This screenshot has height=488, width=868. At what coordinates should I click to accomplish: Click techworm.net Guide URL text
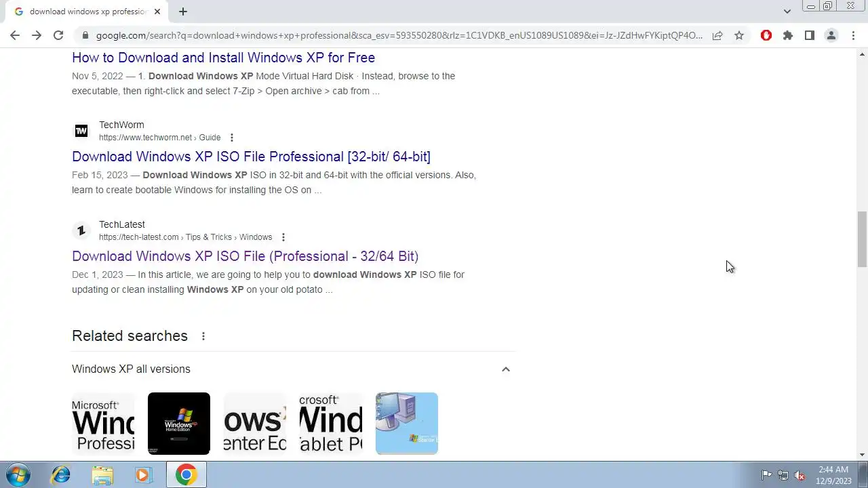point(159,138)
